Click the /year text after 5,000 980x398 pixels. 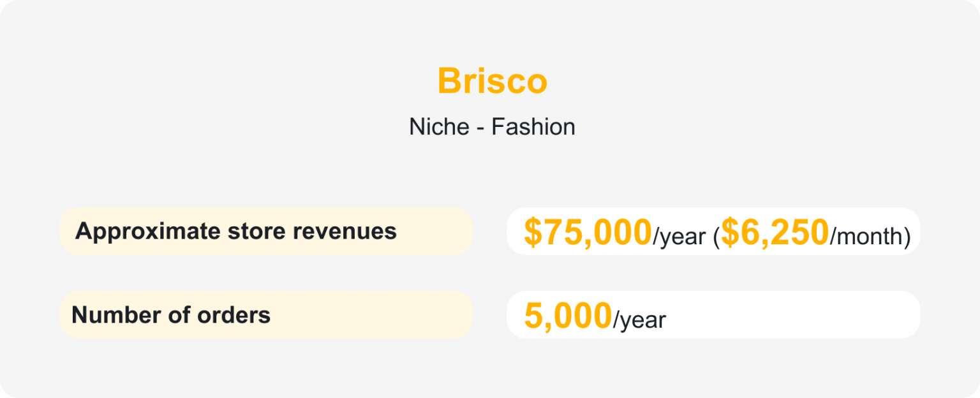tap(639, 320)
